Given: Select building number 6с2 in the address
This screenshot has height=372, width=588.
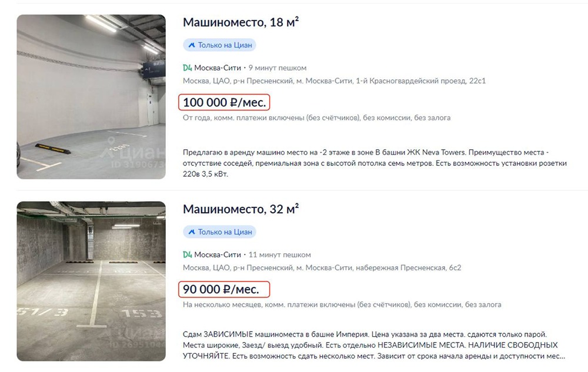Looking at the screenshot, I should point(452,268).
